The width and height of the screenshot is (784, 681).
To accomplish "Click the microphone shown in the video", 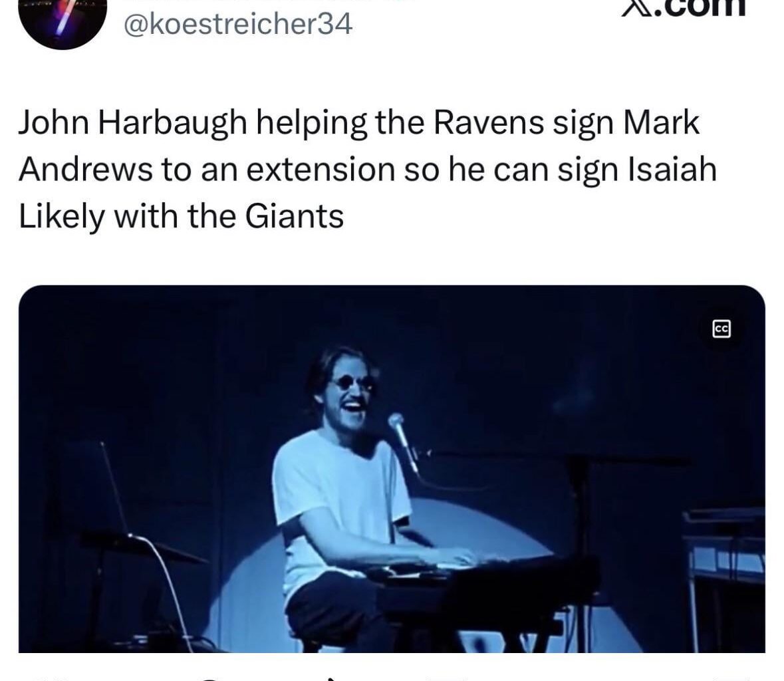I will tap(403, 441).
